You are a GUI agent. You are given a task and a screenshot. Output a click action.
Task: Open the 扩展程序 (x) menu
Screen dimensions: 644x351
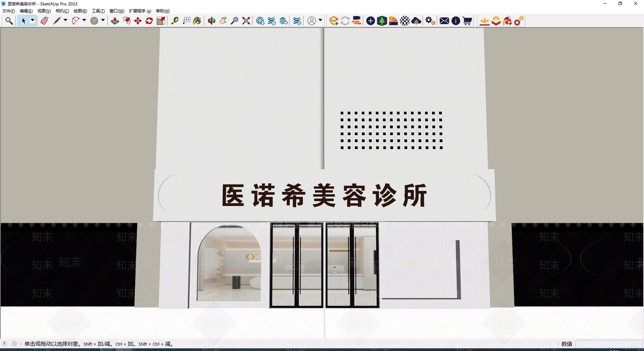[x=140, y=11]
